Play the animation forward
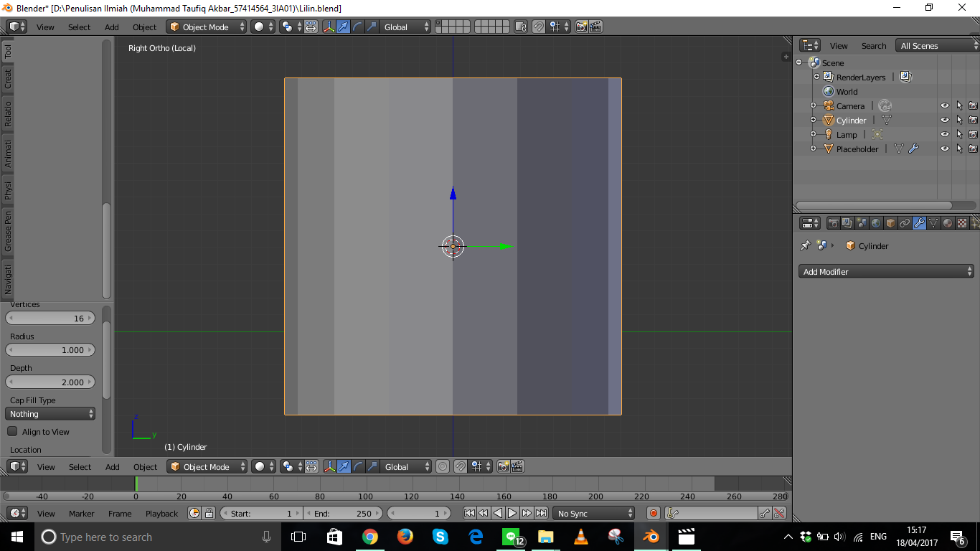This screenshot has height=551, width=980. pos(512,513)
